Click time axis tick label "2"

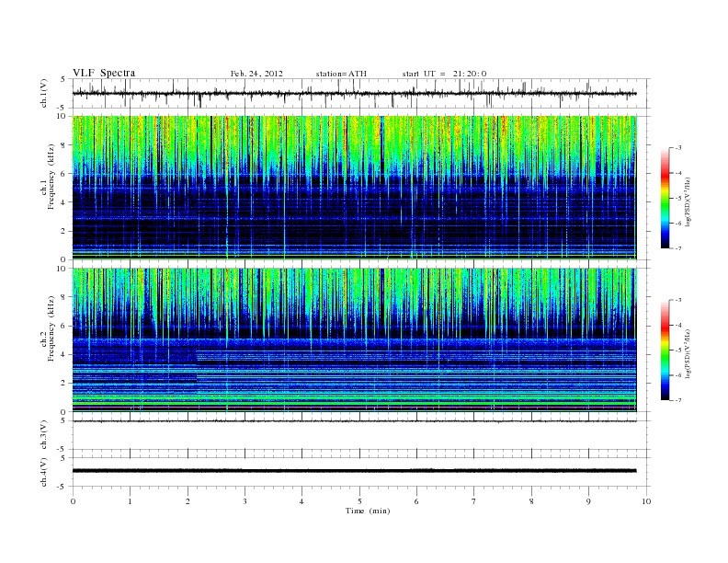coord(188,501)
